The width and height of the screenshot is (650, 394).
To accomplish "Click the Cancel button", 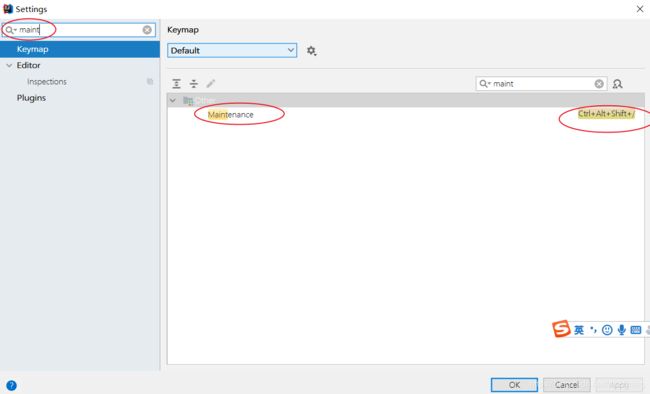I will 567,385.
